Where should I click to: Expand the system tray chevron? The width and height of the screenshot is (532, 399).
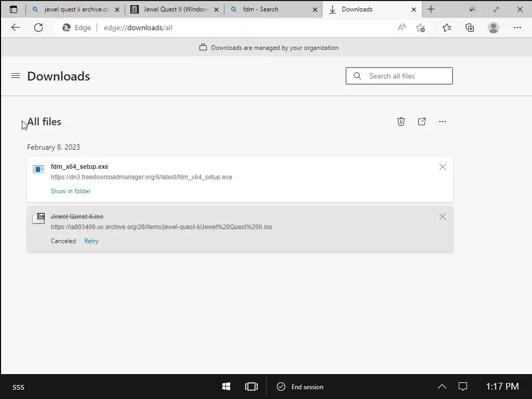(442, 387)
